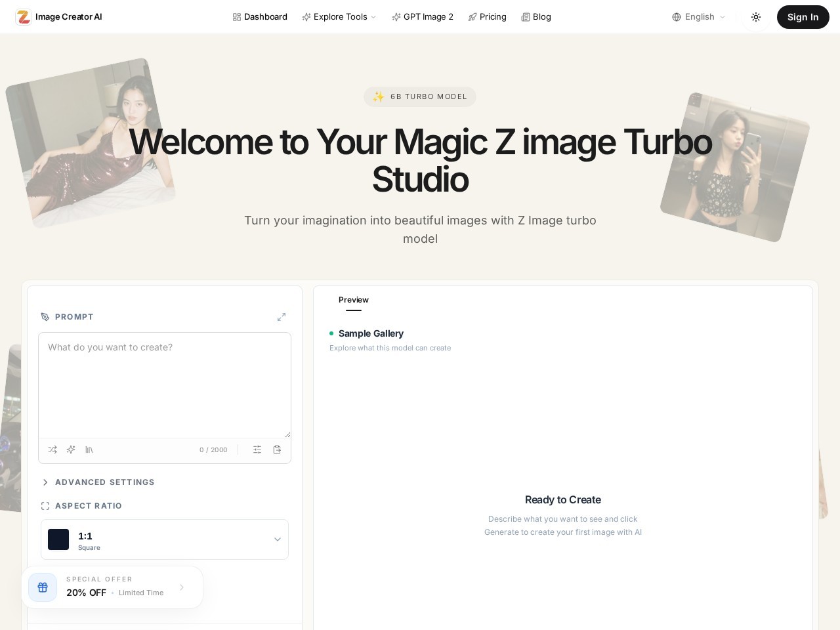Click the Sample Gallery heading
The height and width of the screenshot is (630, 840).
[371, 333]
